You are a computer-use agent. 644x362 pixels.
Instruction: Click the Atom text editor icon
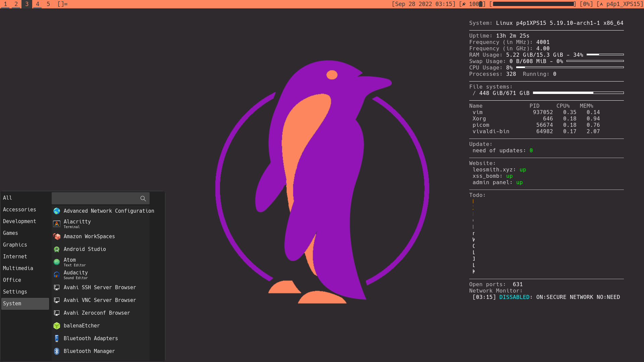[57, 262]
